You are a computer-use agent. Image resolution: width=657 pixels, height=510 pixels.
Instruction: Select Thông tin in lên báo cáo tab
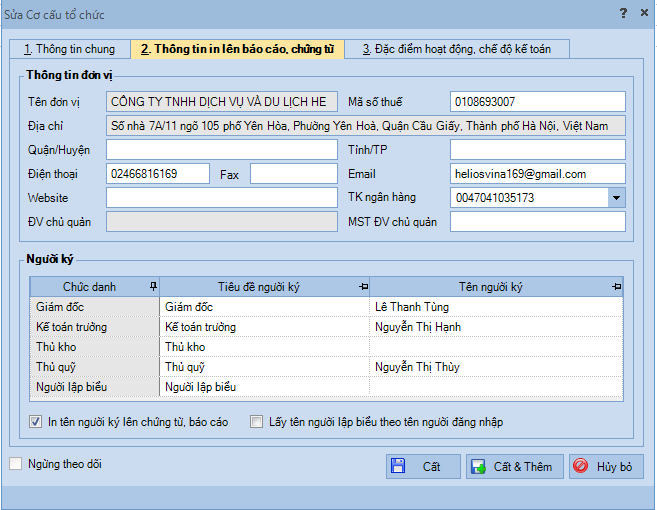click(238, 49)
